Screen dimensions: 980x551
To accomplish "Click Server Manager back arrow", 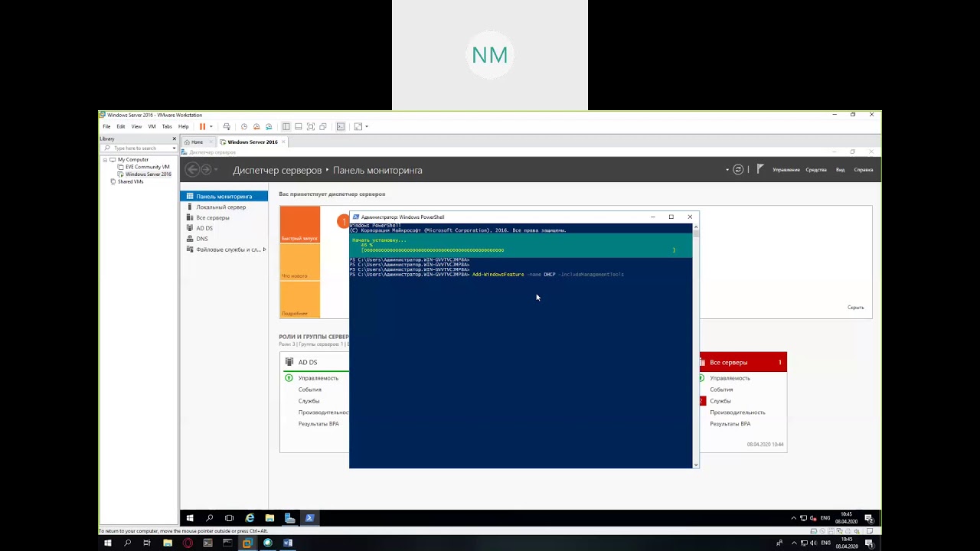I will tap(193, 170).
